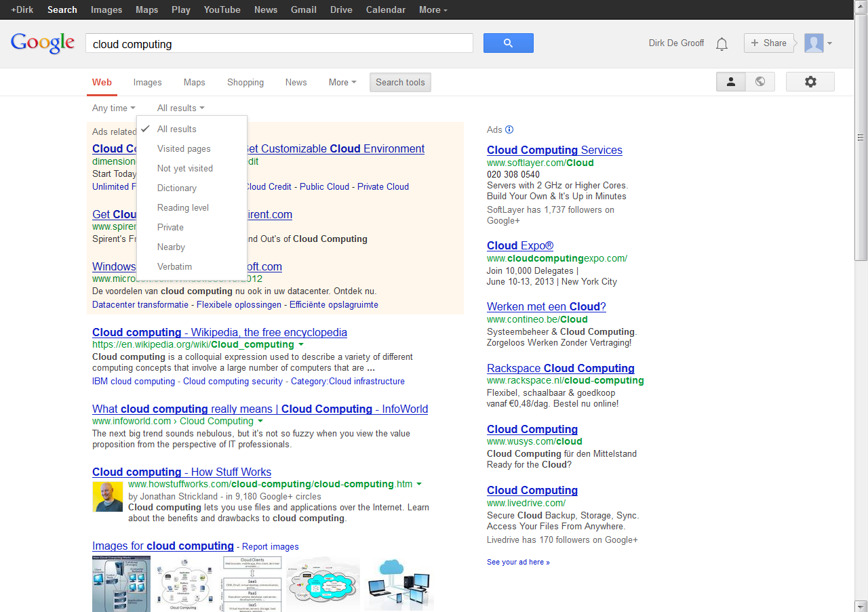Switch to the Images search tab
This screenshot has width=868, height=612.
click(147, 82)
